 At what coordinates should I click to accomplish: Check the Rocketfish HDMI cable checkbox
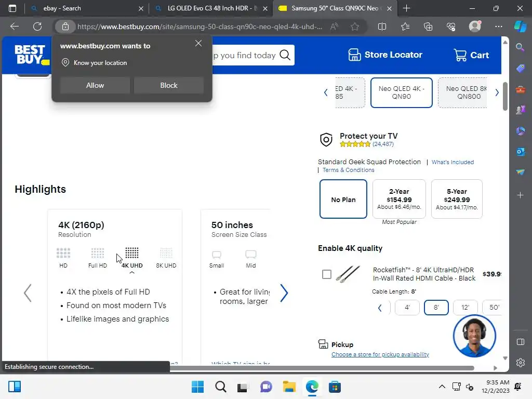327,274
